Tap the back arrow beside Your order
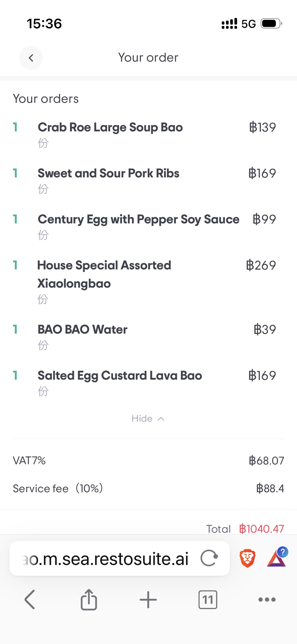Image resolution: width=297 pixels, height=644 pixels. [31, 58]
